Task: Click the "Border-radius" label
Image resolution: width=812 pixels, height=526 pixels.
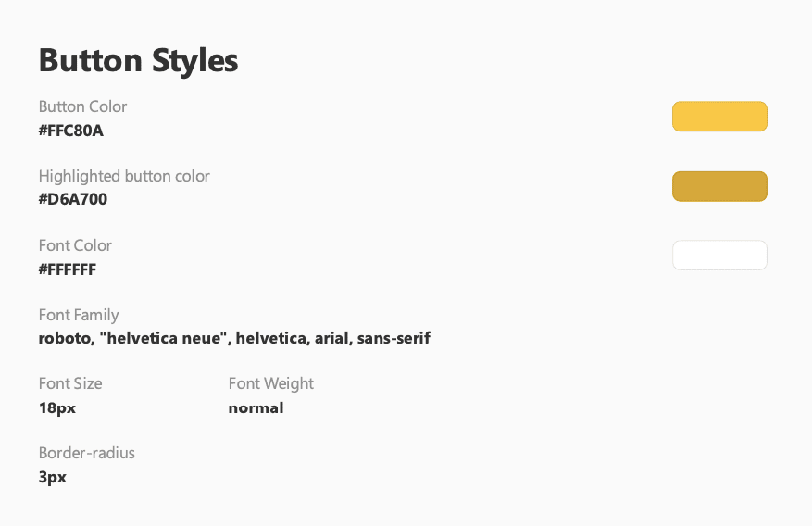Action: pyautogui.click(x=87, y=453)
